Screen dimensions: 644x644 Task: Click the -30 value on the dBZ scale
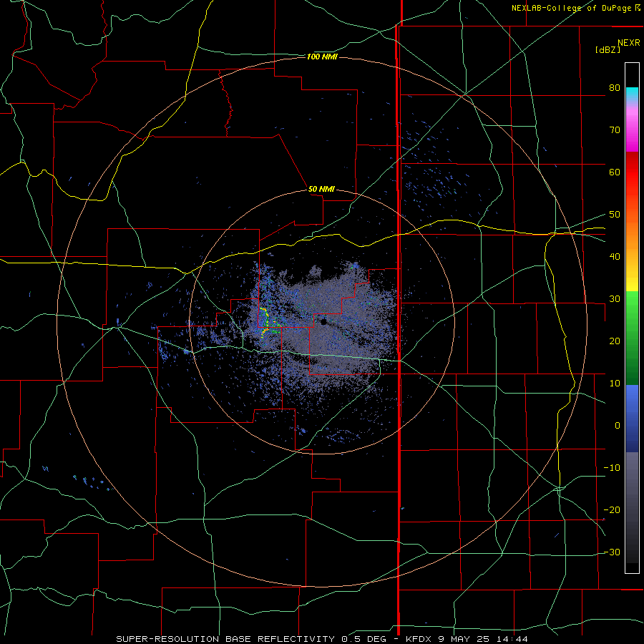click(x=612, y=552)
